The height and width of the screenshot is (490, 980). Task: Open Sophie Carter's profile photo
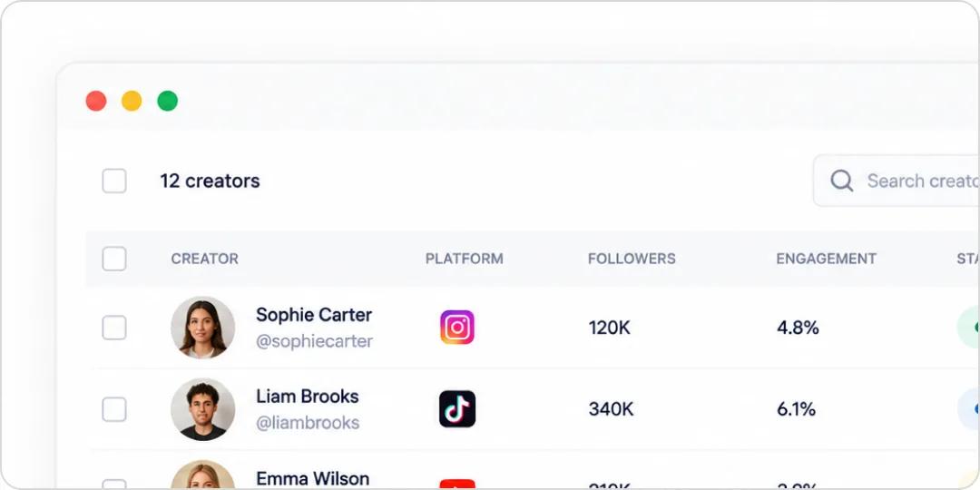tap(203, 328)
